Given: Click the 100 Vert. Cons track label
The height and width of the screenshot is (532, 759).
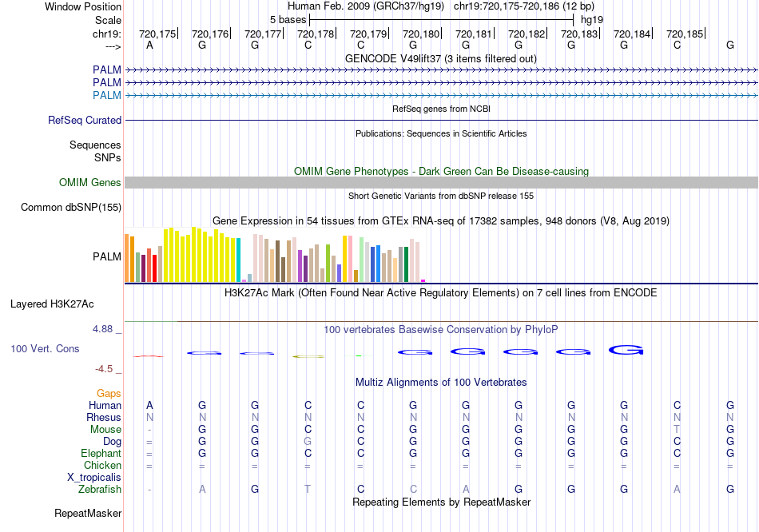Looking at the screenshot, I should 45,348.
